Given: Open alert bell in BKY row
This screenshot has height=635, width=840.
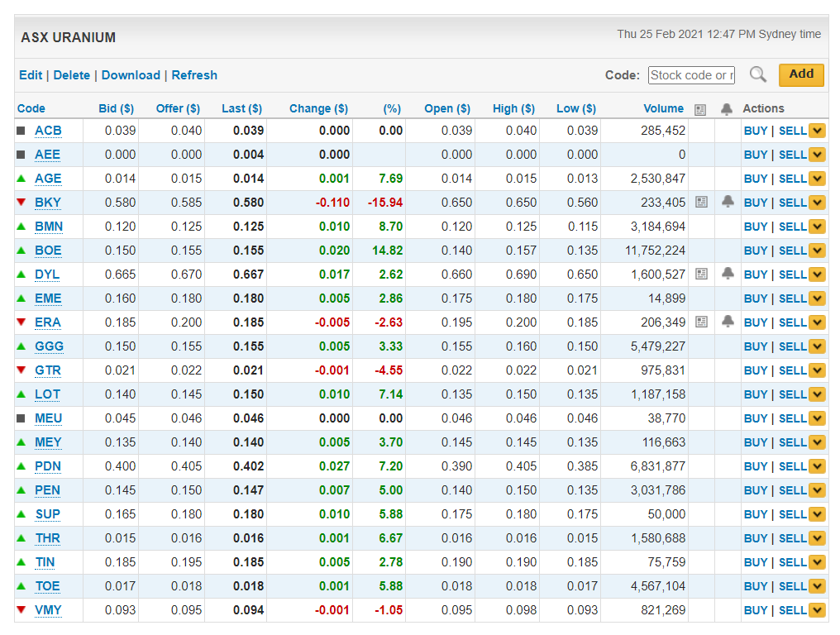Looking at the screenshot, I should [728, 202].
